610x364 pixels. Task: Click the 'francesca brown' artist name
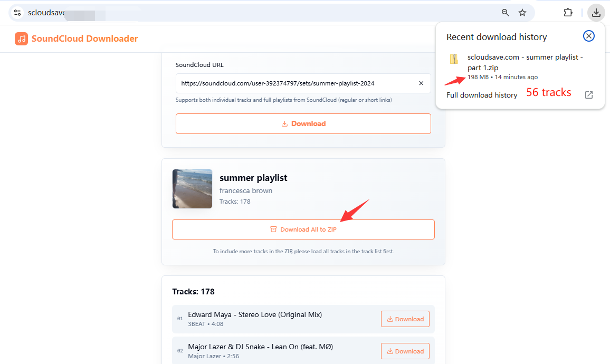tap(246, 190)
